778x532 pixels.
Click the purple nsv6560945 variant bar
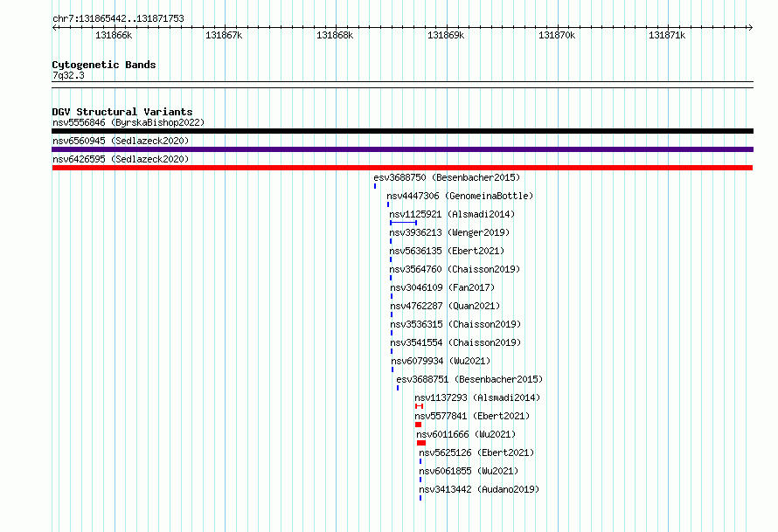tap(402, 149)
